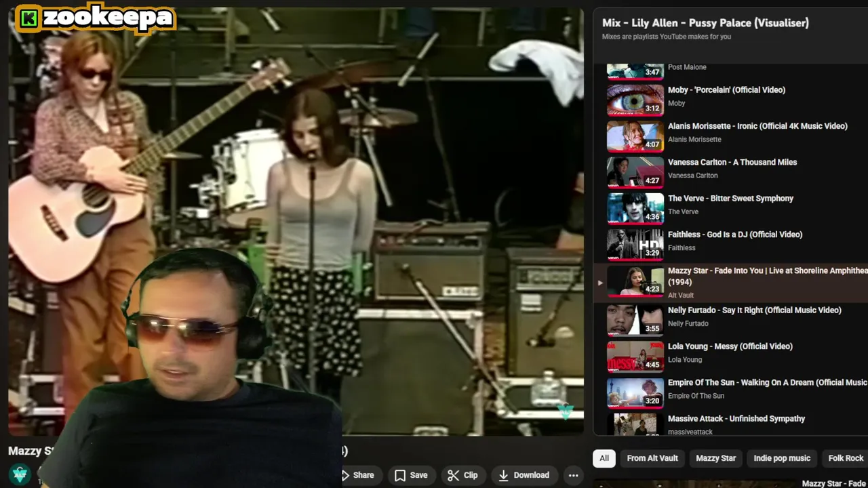Screen dimensions: 868x488
Task: Open Empire Of The Sun playlist thumbnail
Action: coord(635,392)
